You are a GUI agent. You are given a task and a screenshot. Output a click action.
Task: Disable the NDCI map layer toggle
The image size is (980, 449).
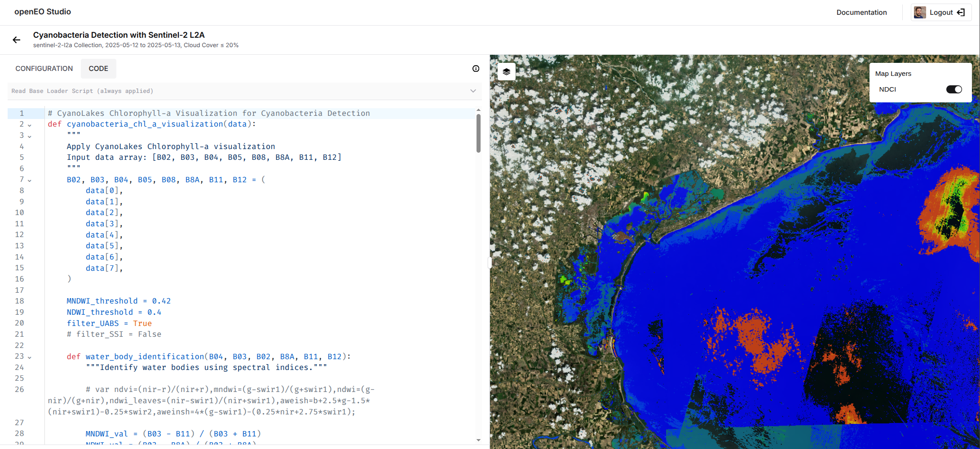click(954, 89)
